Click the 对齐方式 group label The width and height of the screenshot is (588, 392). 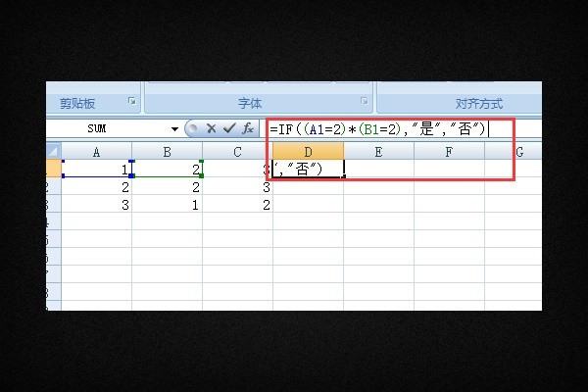pos(479,103)
